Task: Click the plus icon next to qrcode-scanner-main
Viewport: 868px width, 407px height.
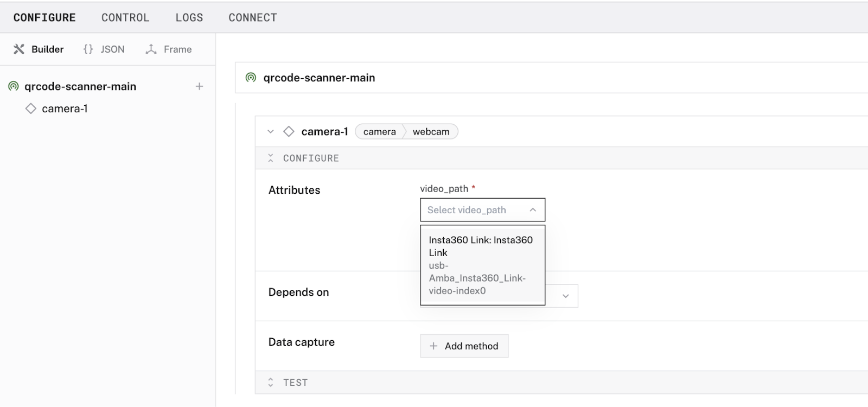Action: point(199,86)
